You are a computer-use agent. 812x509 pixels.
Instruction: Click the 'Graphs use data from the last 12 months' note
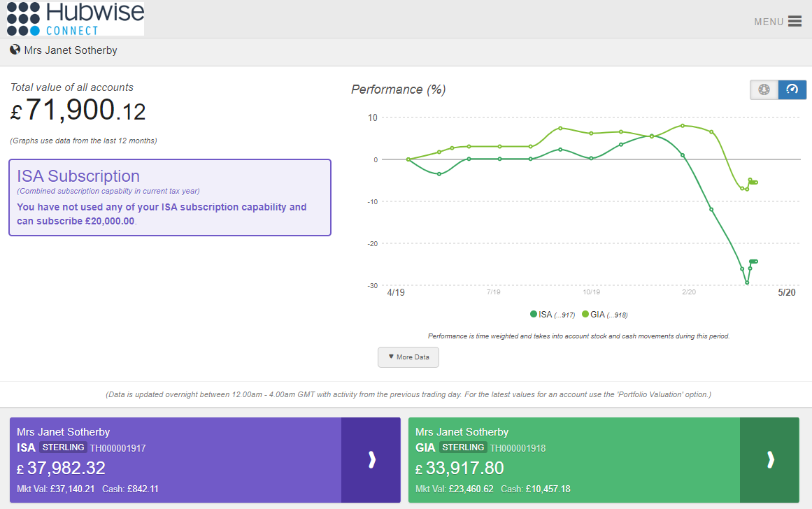point(83,141)
